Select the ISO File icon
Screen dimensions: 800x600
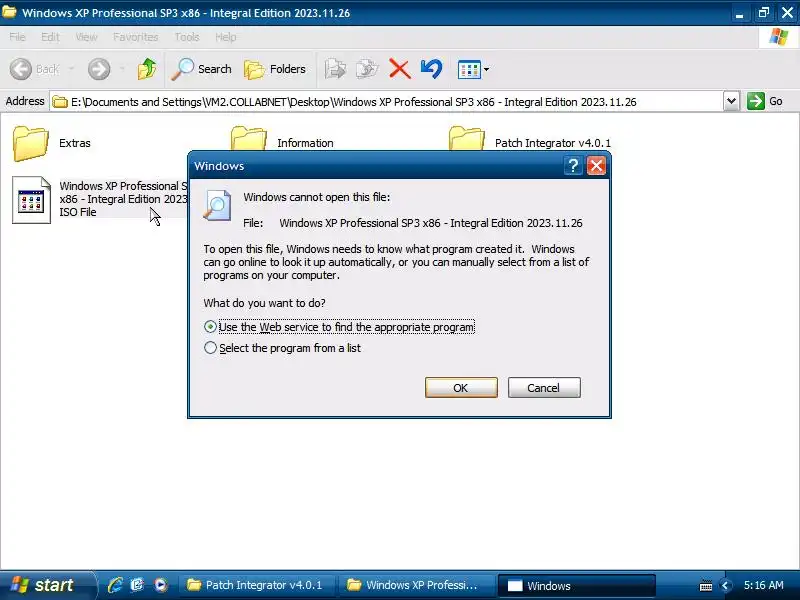point(31,200)
